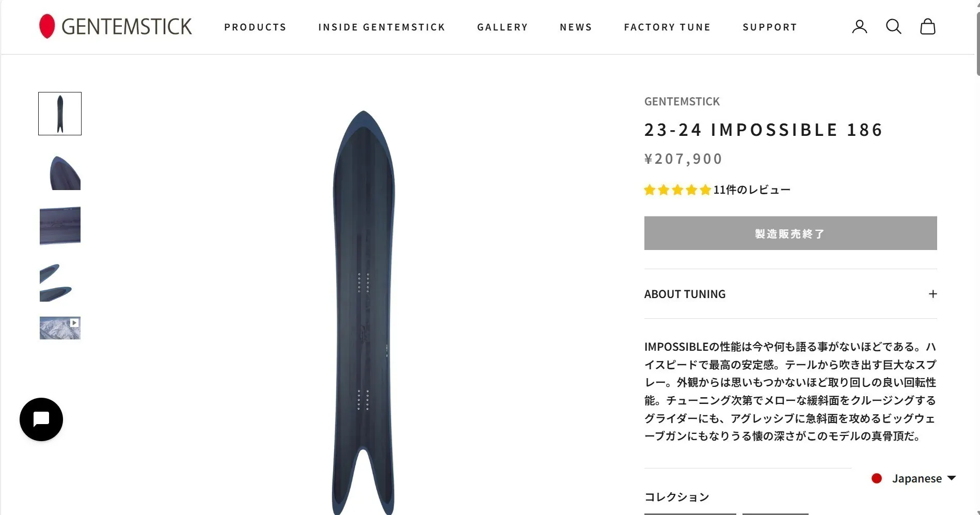Open the search magnifier icon
The width and height of the screenshot is (980, 515).
tap(893, 27)
